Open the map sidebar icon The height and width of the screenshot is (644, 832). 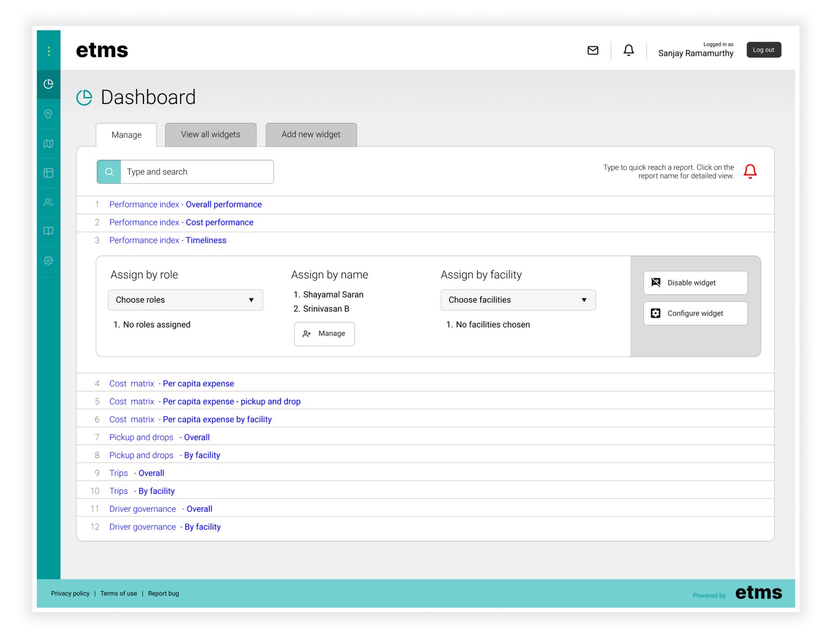[x=48, y=144]
